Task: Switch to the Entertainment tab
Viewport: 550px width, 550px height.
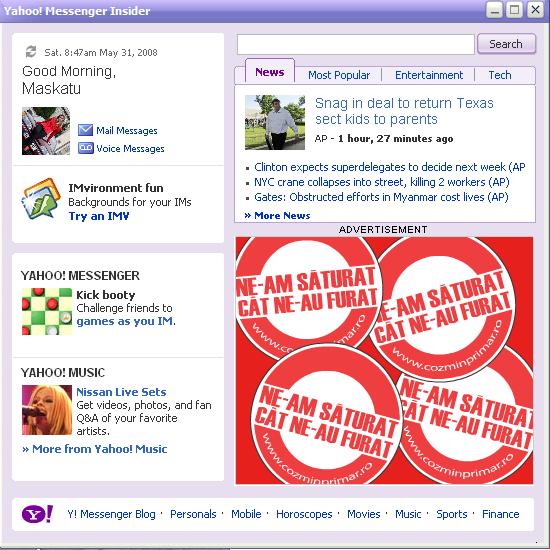Action: [x=429, y=75]
